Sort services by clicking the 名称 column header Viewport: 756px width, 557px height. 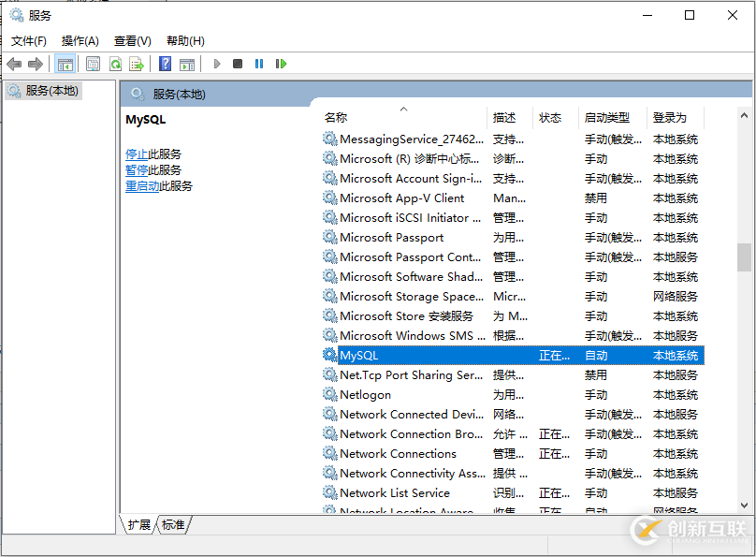337,117
